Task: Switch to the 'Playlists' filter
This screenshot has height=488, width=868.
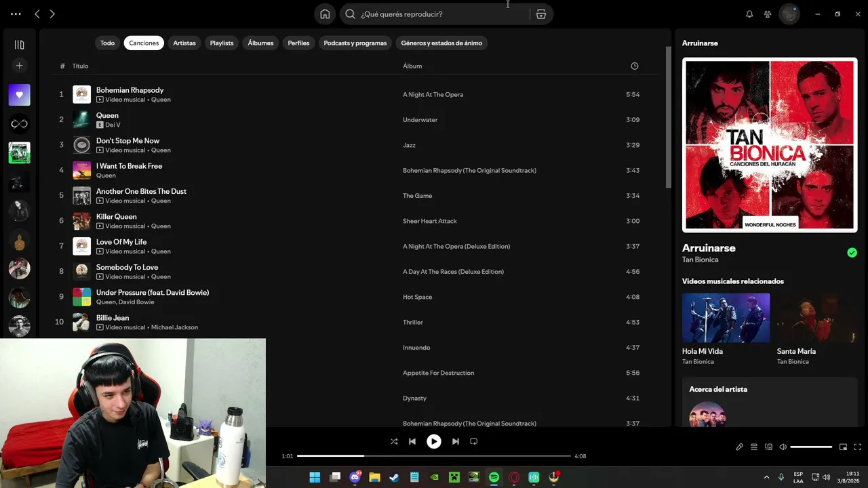Action: 222,43
